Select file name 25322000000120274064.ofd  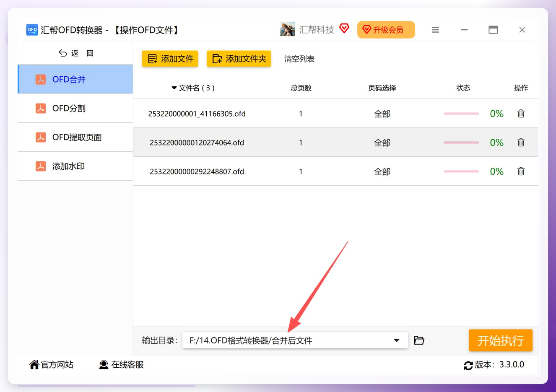(197, 143)
